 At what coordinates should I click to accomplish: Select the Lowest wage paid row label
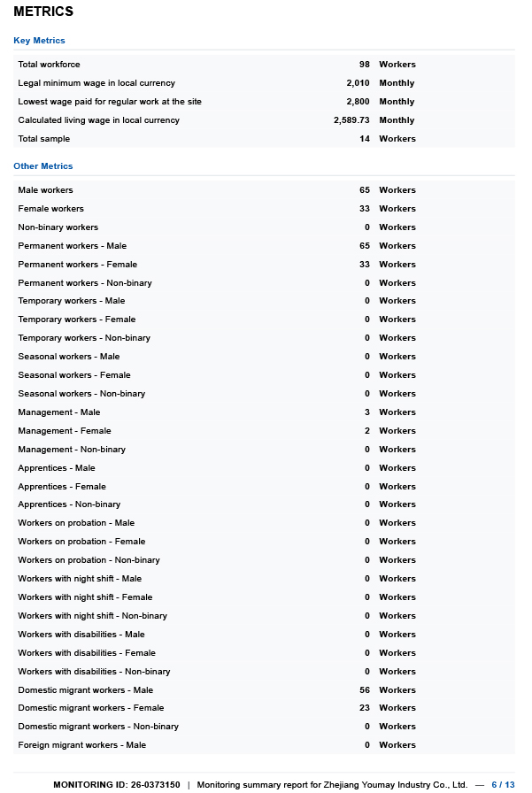click(110, 102)
